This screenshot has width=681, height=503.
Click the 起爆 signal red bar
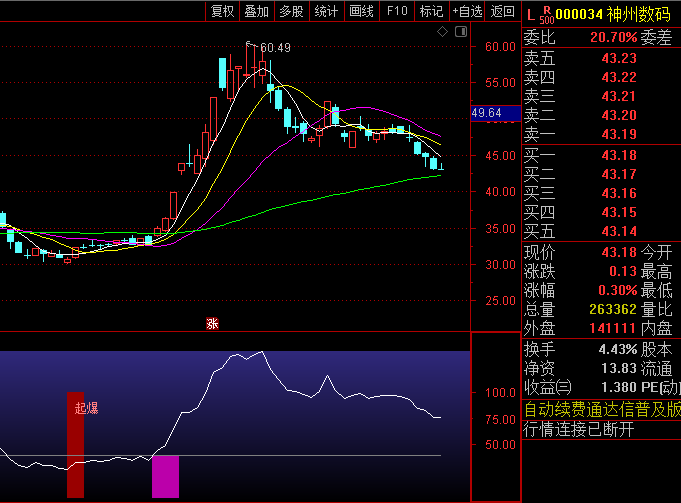click(76, 445)
